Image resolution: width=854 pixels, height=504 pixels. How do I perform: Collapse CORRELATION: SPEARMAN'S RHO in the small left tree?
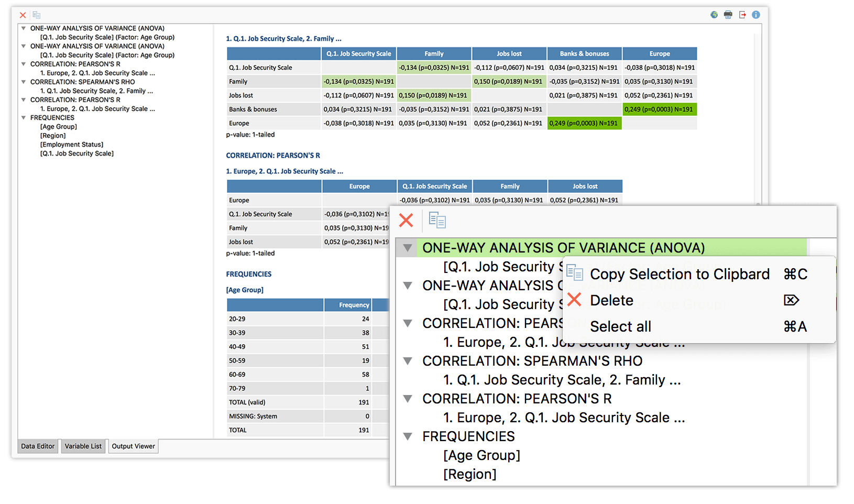24,82
